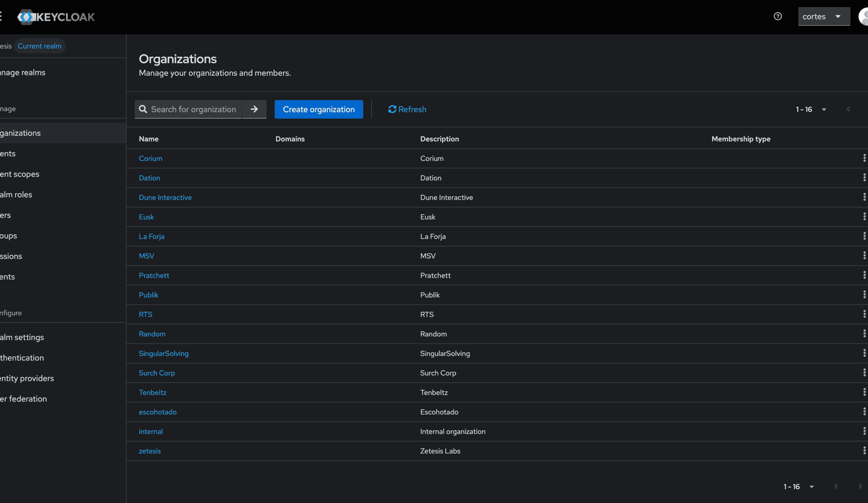Open kebab menu for Pratchett row
The image size is (868, 503).
(864, 275)
